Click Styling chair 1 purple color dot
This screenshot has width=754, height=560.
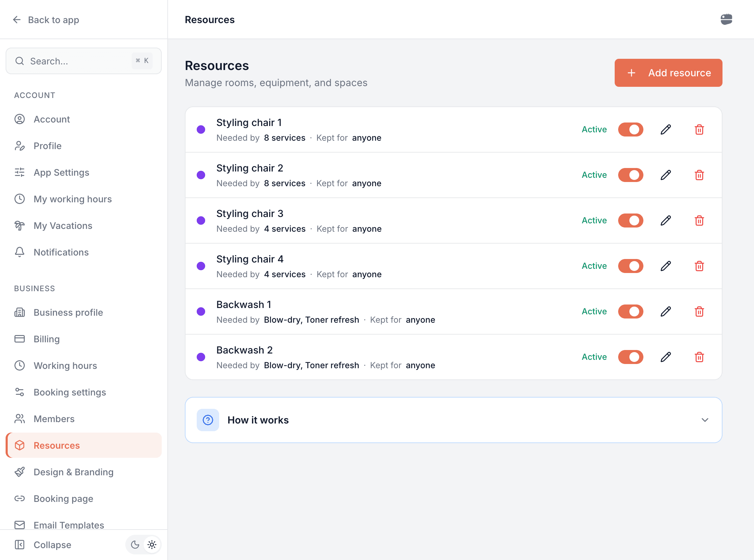[201, 129]
